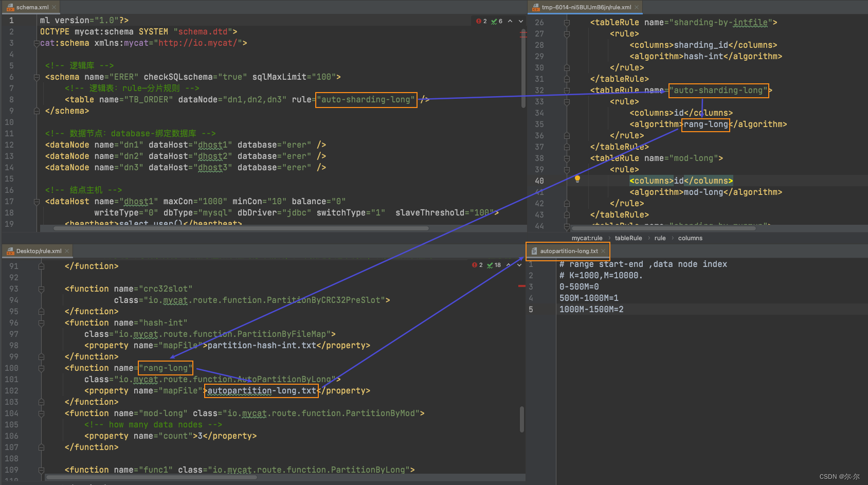
Task: Jump to next highlighted error in schema.xml
Action: 520,21
